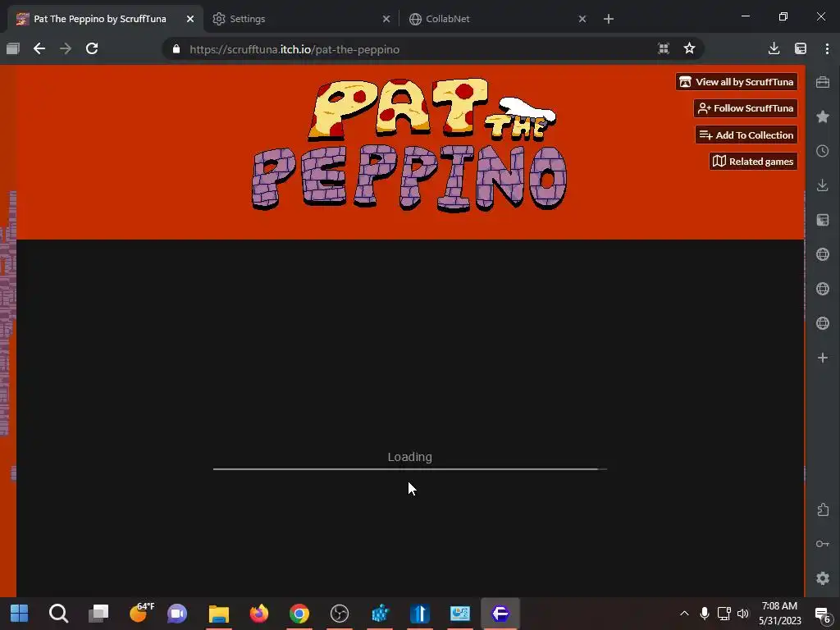
Task: Open File Explorer from taskbar
Action: (x=218, y=614)
